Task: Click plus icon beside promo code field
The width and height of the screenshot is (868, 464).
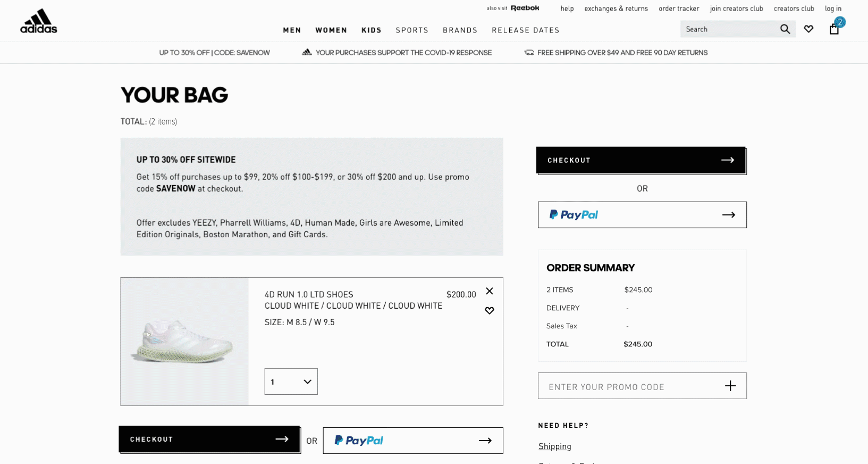Action: [x=730, y=386]
